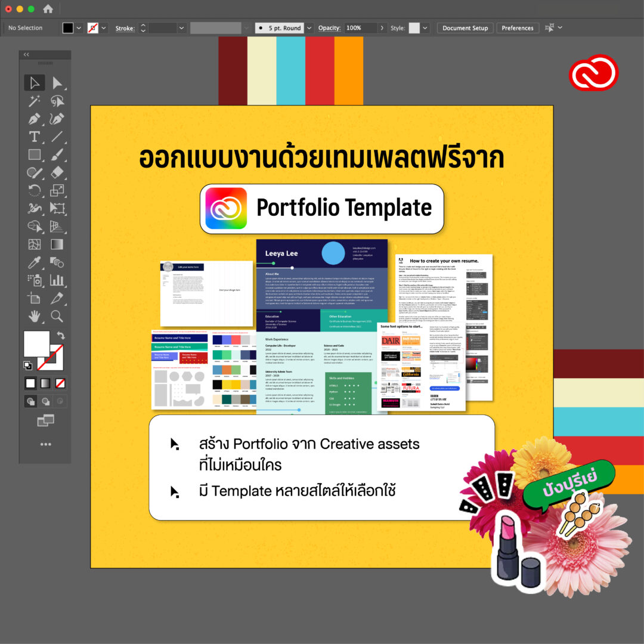644x644 pixels.
Task: Pick the Eyedropper tool
Action: (x=34, y=261)
